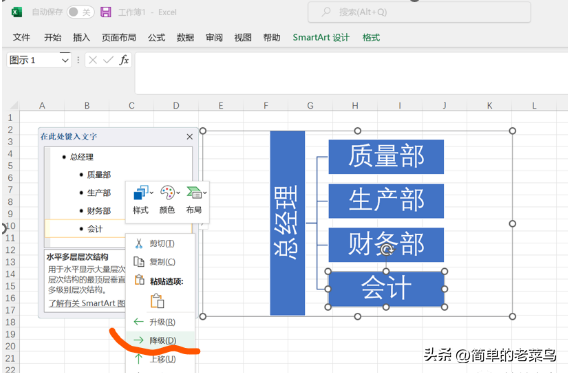The image size is (568, 373).
Task: Open the 格式 tab
Action: click(x=371, y=37)
